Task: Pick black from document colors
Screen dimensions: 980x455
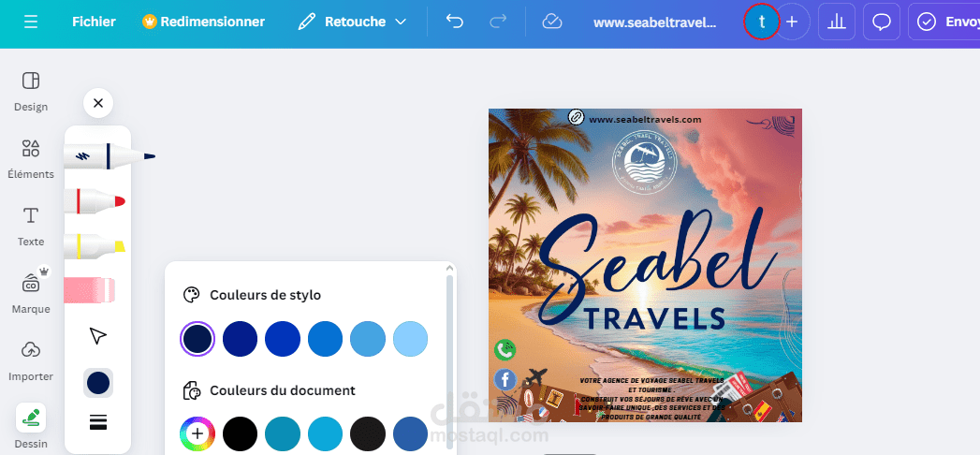Action: pos(240,433)
